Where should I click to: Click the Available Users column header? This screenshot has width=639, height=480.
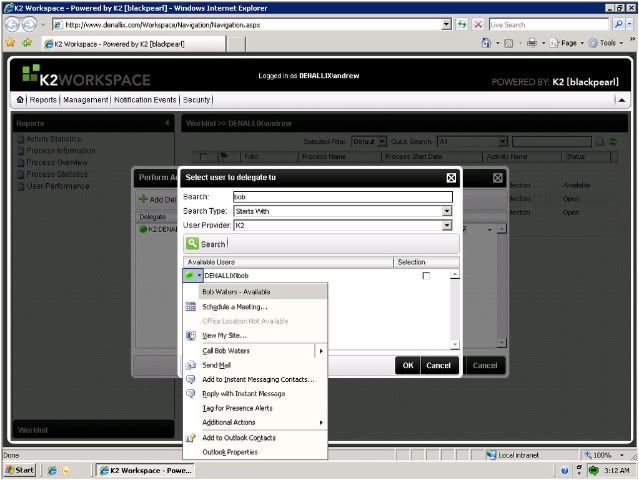(x=288, y=262)
